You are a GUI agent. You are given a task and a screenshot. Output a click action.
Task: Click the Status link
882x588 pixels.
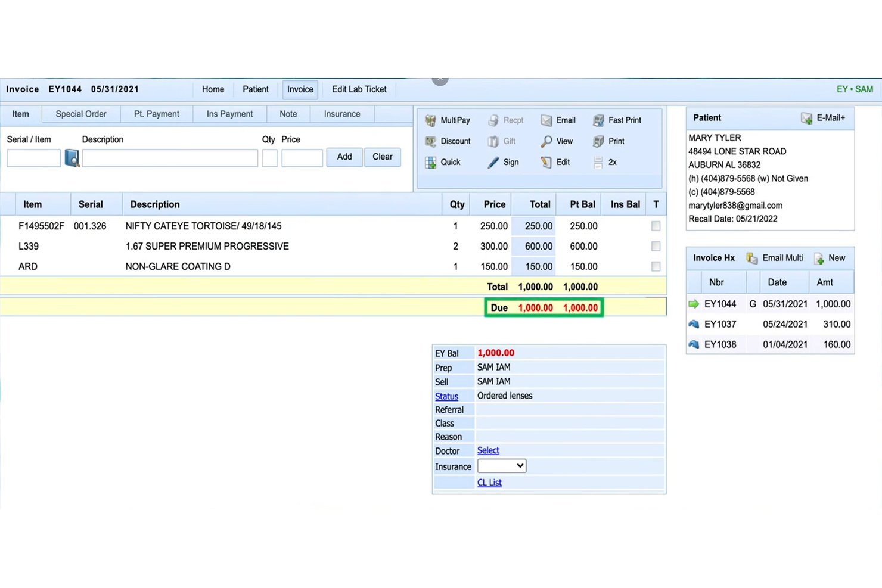click(x=446, y=396)
